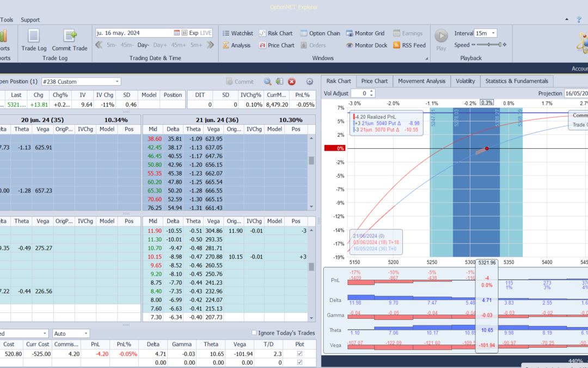Viewport: 588px width, 368px height.
Task: Click the calls chain vertical scrollbar thumb
Action: click(x=311, y=160)
